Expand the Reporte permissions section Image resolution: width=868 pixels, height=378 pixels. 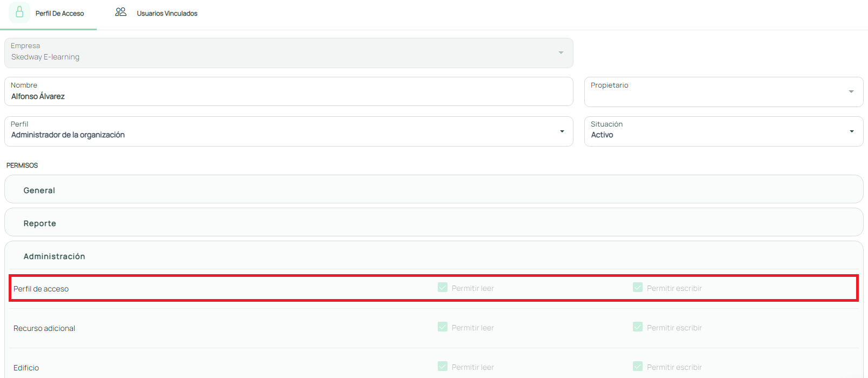click(x=40, y=223)
